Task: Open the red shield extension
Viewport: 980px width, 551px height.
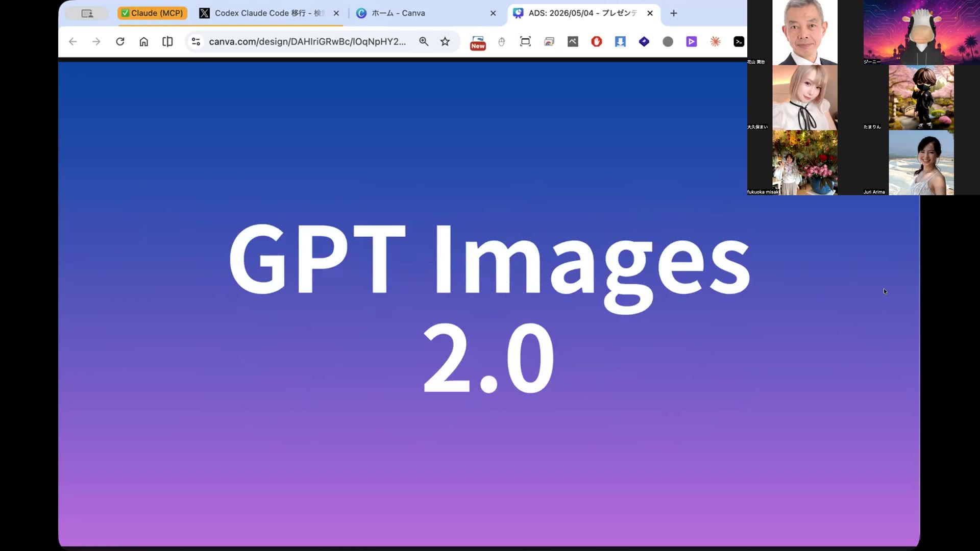Action: [x=597, y=42]
